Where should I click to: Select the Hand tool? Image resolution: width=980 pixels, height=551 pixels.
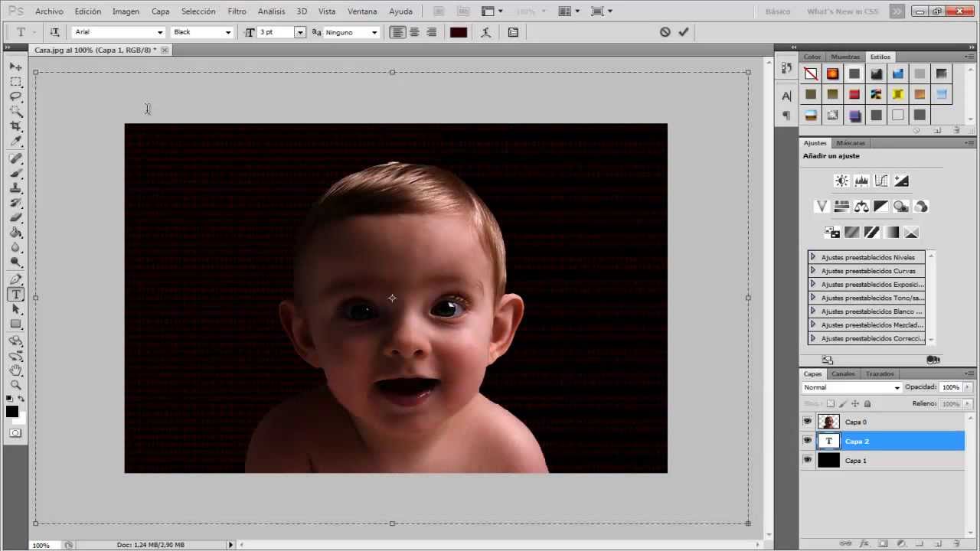(15, 370)
